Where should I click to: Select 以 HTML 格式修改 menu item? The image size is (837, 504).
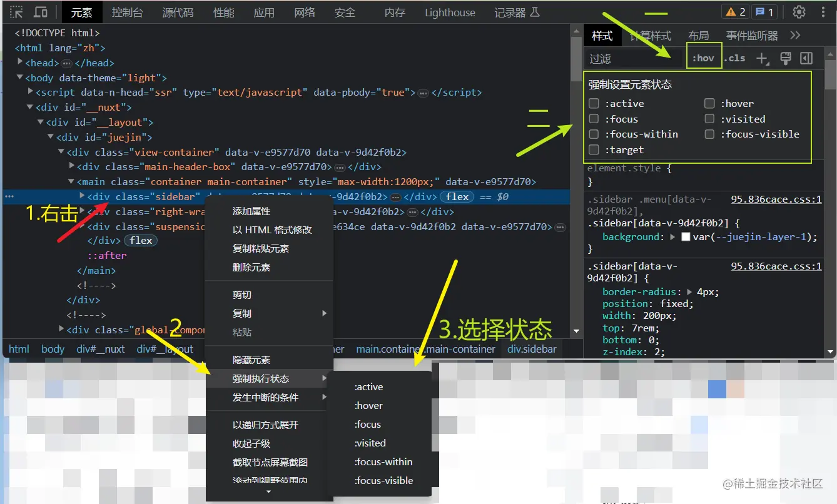272,230
